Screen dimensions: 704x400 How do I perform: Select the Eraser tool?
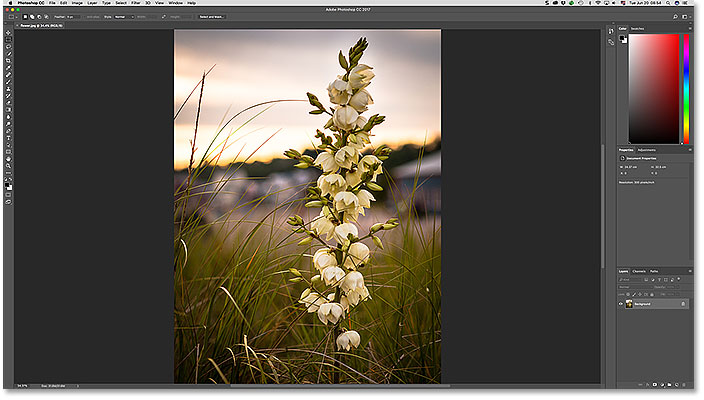point(8,103)
